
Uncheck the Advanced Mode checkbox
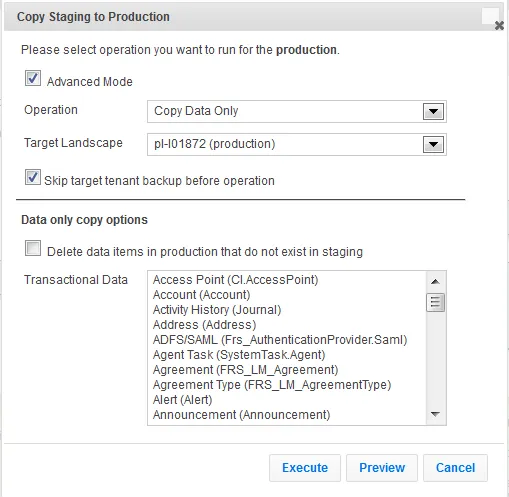click(33, 78)
